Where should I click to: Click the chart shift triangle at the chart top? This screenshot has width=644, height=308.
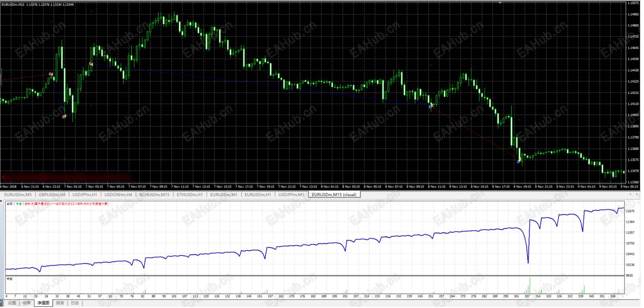click(x=500, y=2)
